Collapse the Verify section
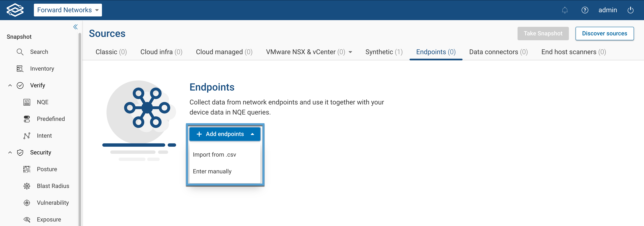Viewport: 644px width, 226px height. (10, 85)
